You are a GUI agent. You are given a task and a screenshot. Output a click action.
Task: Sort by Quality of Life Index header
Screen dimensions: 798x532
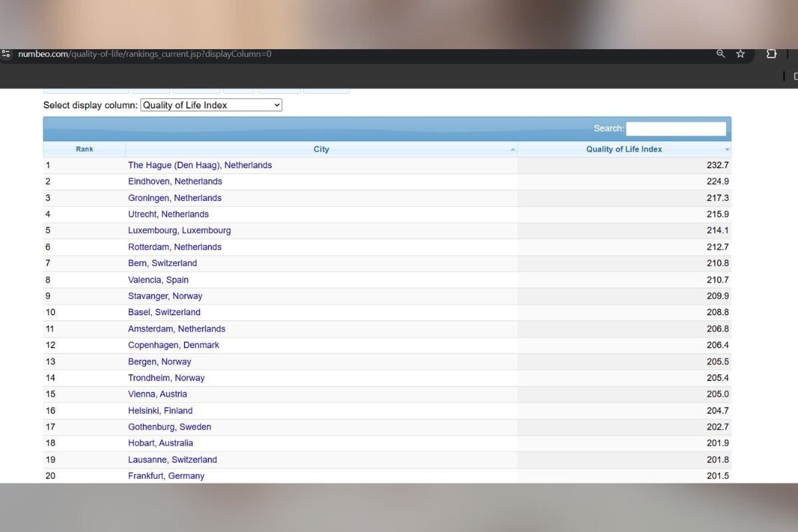(624, 150)
